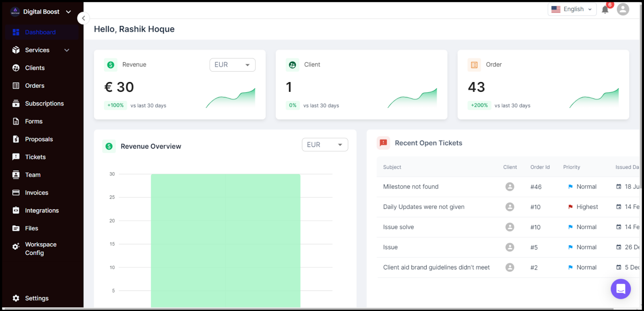644x311 pixels.
Task: Open the user profile avatar menu
Action: pos(623,9)
